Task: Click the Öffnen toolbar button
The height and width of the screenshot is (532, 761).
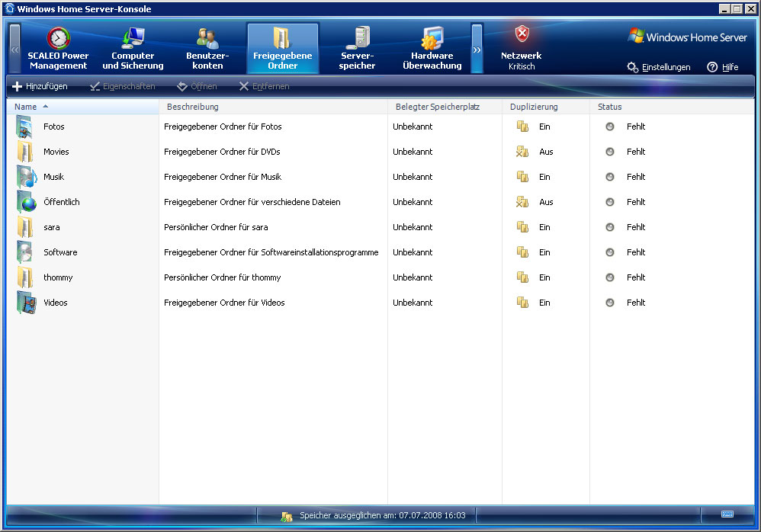Action: [x=197, y=86]
